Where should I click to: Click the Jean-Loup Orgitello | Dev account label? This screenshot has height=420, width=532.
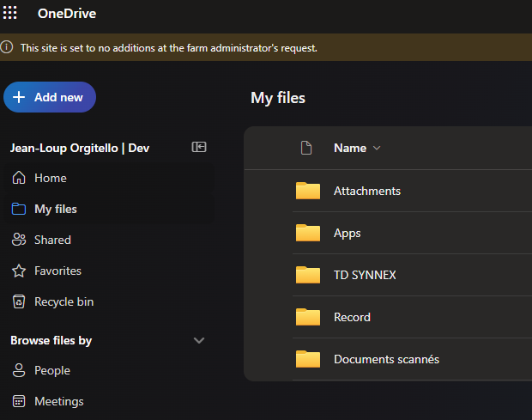pyautogui.click(x=80, y=148)
